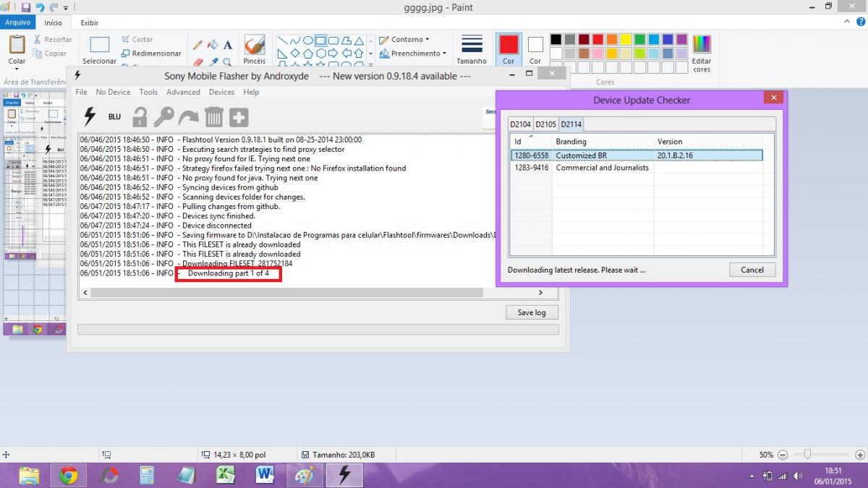Click Selecionar selection button

(x=100, y=50)
